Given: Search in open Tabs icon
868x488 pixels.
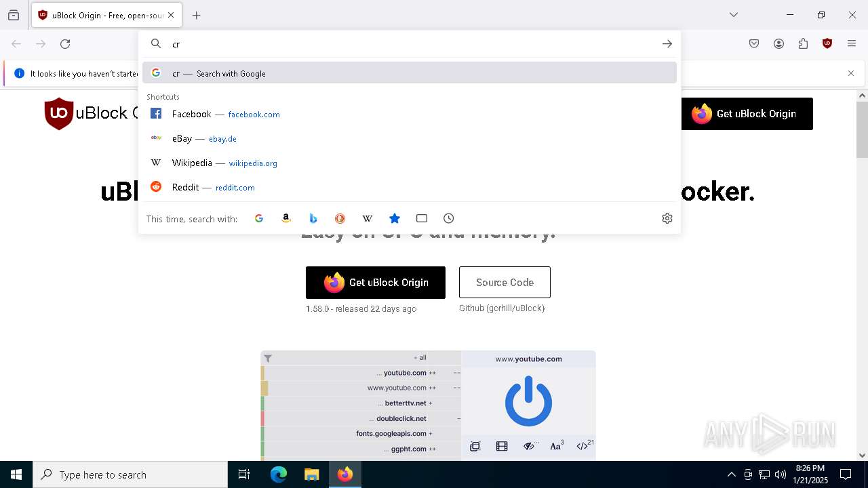Looking at the screenshot, I should click(422, 218).
